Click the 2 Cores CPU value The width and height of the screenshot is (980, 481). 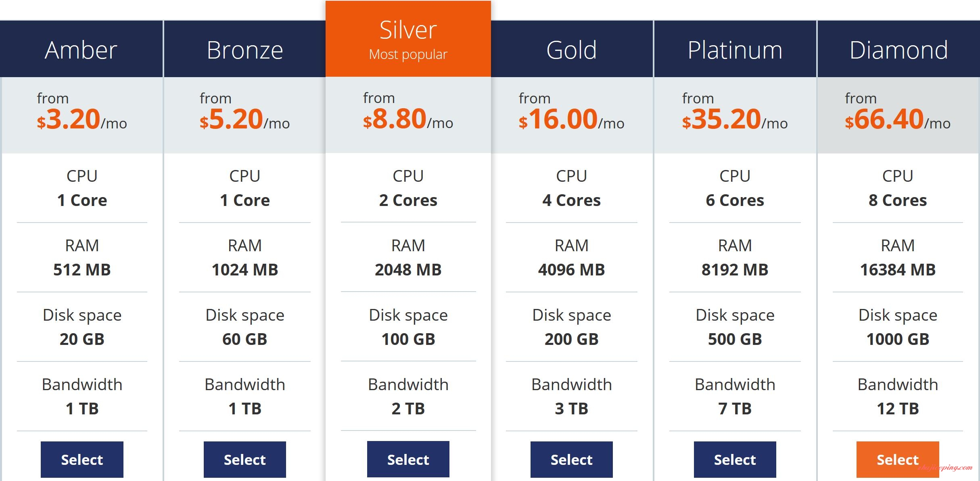[408, 200]
